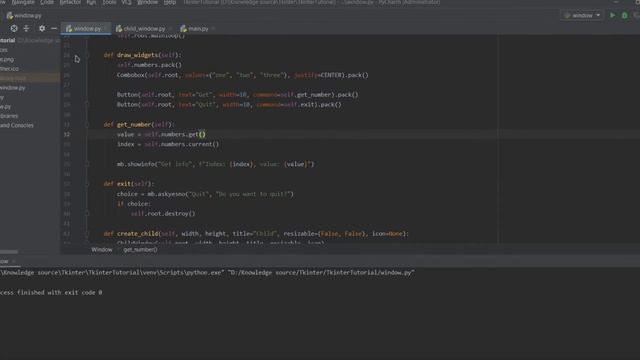Collapse the create_child method fold marker
The image size is (640, 360).
click(x=87, y=234)
